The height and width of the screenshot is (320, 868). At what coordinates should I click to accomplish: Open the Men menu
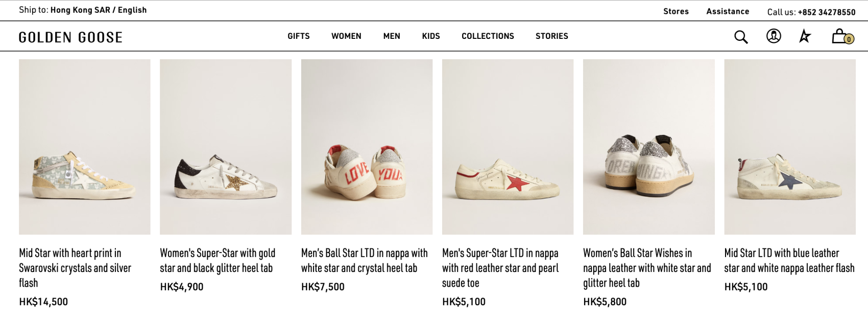pos(392,36)
